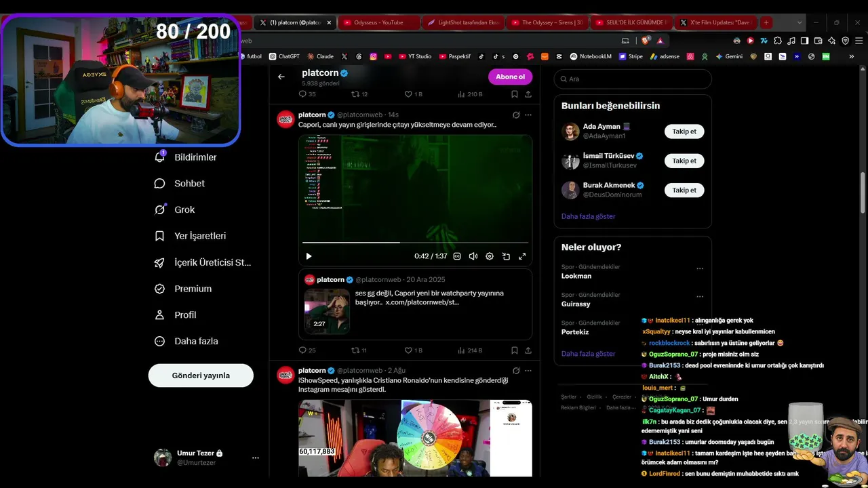
Task: Click Daha fazla göster under suggestions
Action: tap(589, 216)
